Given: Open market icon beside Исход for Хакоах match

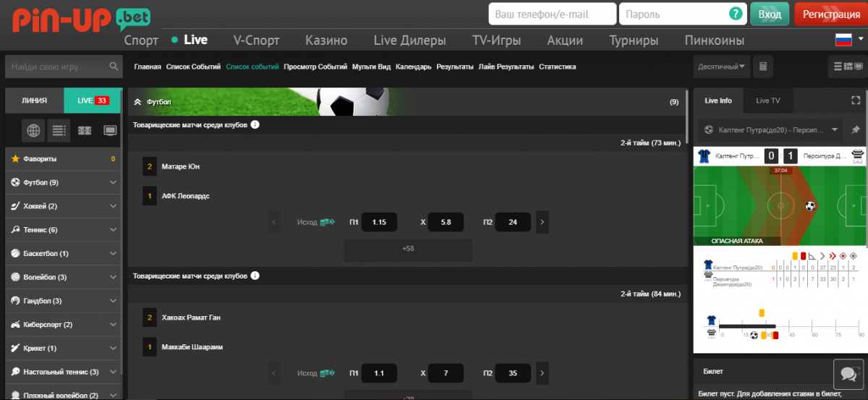Looking at the screenshot, I should coord(328,373).
